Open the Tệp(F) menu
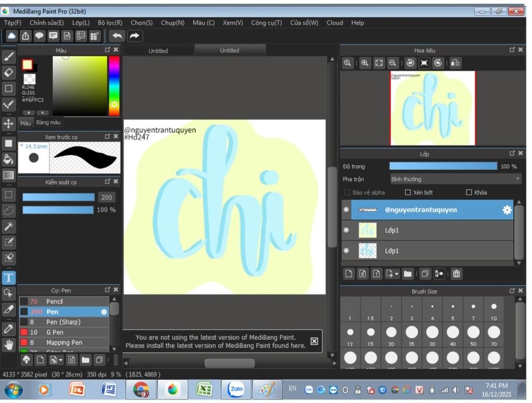The height and width of the screenshot is (403, 532). (x=12, y=23)
